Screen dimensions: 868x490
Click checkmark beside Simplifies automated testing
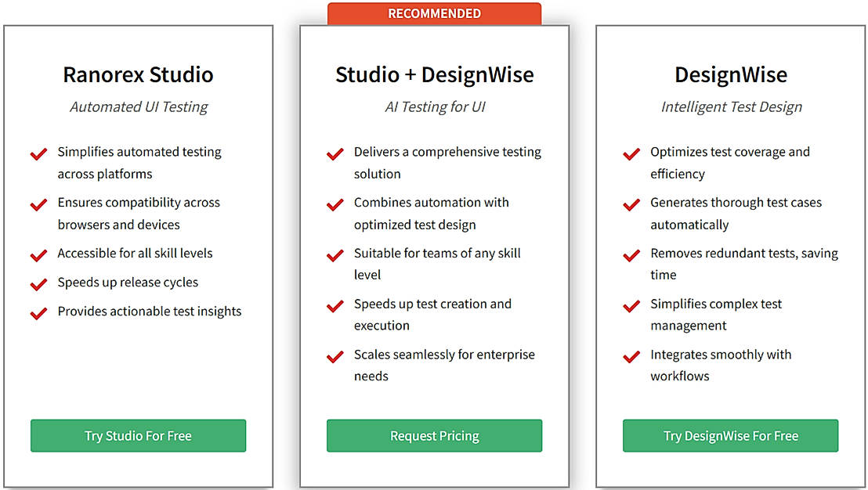39,154
